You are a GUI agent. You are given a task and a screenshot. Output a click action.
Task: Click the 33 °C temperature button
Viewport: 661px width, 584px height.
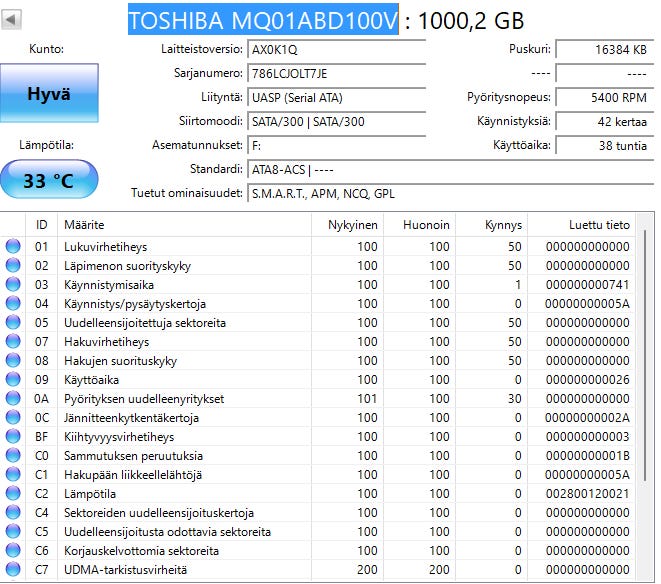[49, 180]
